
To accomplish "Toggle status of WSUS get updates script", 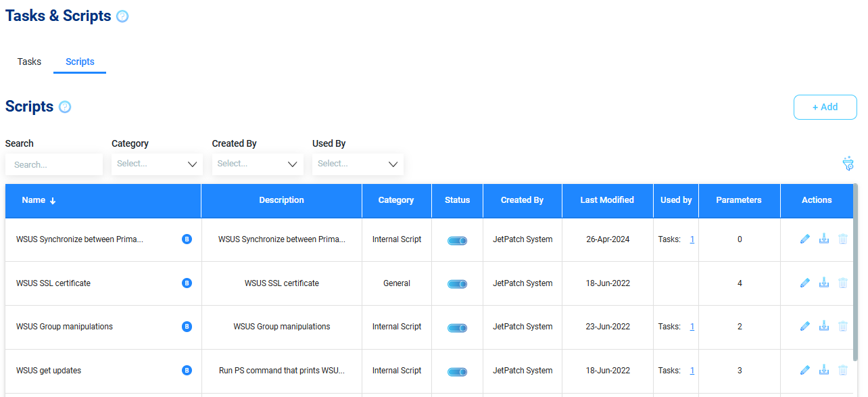I will (x=457, y=371).
